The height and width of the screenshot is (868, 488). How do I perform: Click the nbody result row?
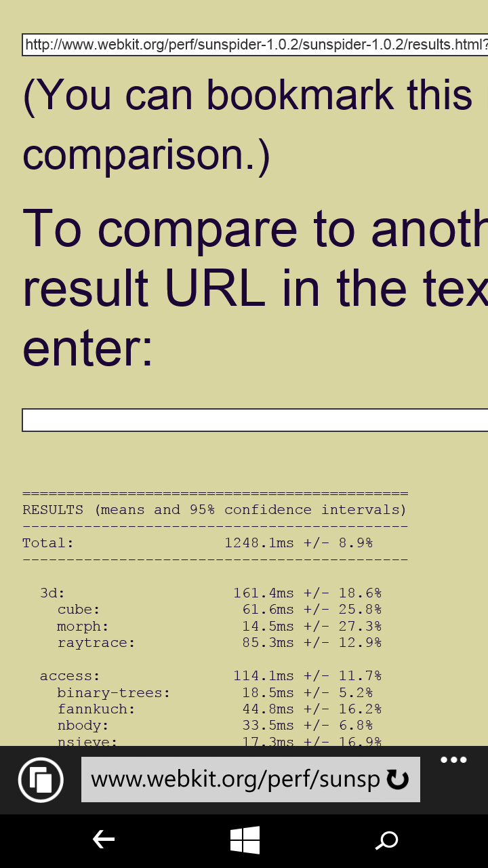tap(215, 726)
